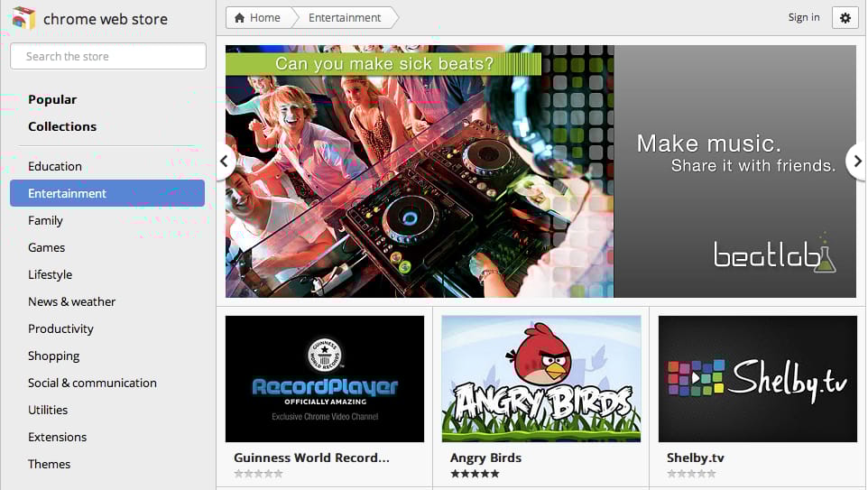
Task: Select the News & weather category
Action: point(71,301)
